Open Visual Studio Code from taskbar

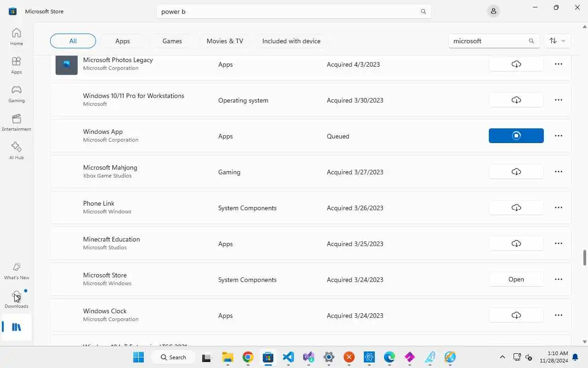(288, 357)
